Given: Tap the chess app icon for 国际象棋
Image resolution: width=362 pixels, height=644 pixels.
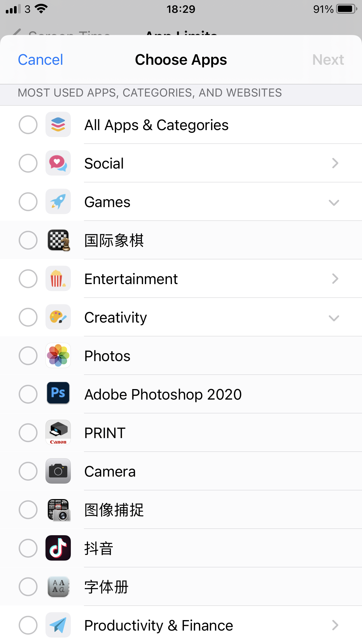Looking at the screenshot, I should (58, 240).
